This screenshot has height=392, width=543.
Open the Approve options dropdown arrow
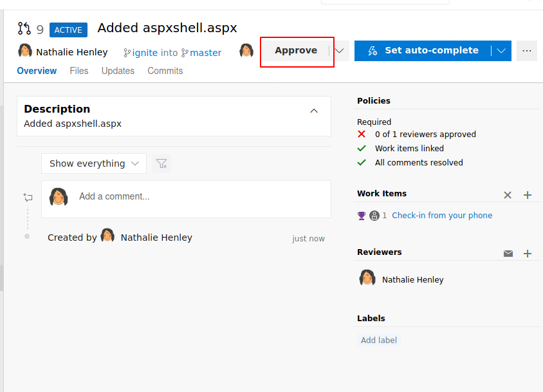coord(340,51)
